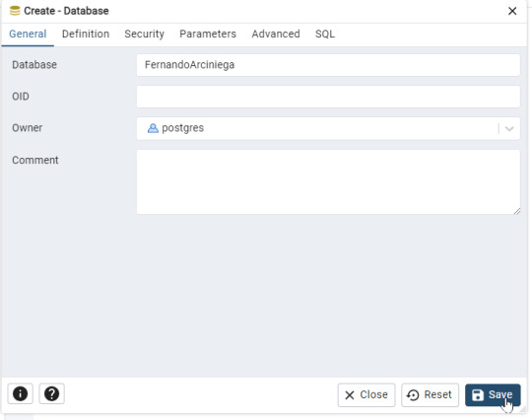The height and width of the screenshot is (420, 532).
Task: Switch to the Definition tab
Action: (x=86, y=34)
